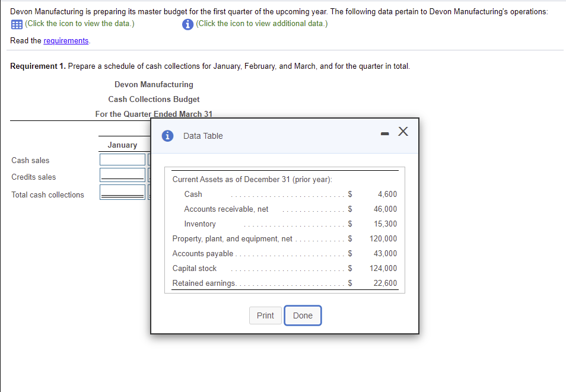Click the blue circle i beside additional data
This screenshot has width=566, height=392.
coord(187,24)
